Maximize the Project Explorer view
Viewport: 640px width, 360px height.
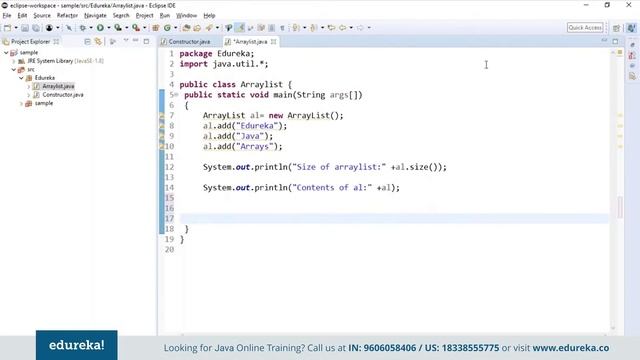[x=146, y=42]
